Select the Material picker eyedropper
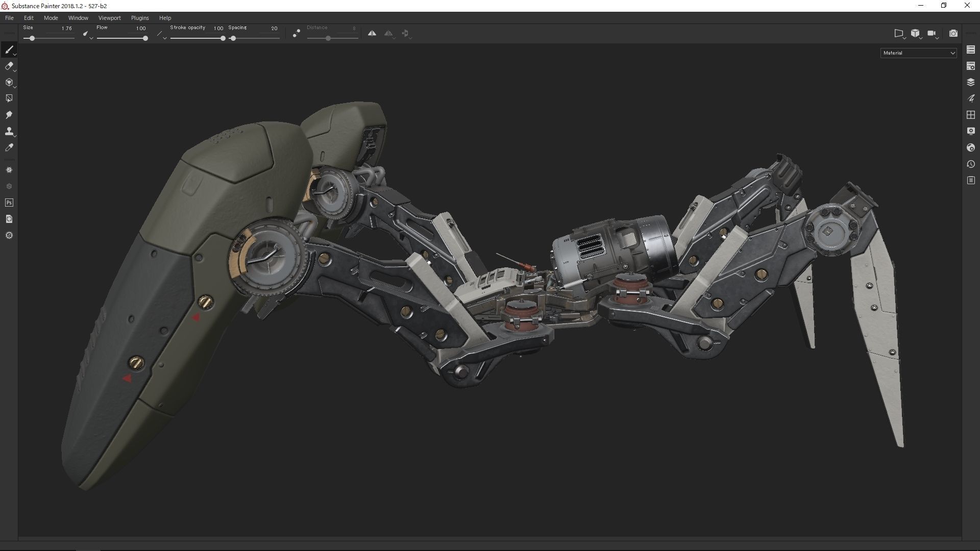Screen dimensions: 980x551 point(9,147)
